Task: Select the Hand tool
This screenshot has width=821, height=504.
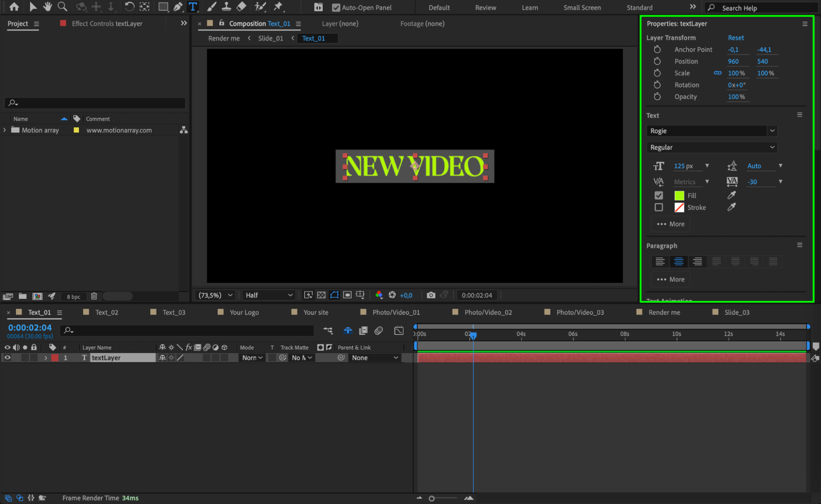Action: (48, 7)
